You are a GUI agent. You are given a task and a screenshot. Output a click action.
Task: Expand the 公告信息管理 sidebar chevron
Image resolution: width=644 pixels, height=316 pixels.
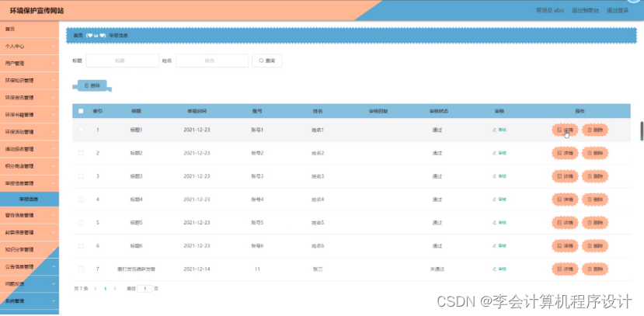coord(54,267)
